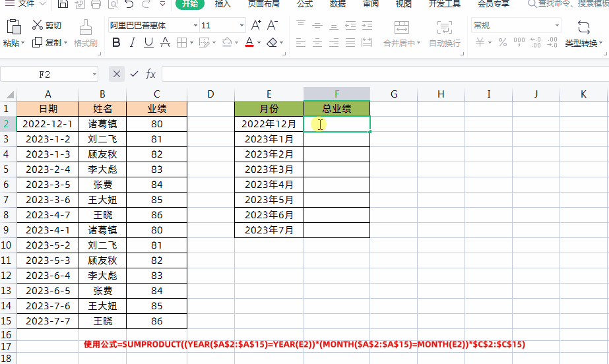
Task: Open 会员专享 member tab
Action: coord(494,4)
